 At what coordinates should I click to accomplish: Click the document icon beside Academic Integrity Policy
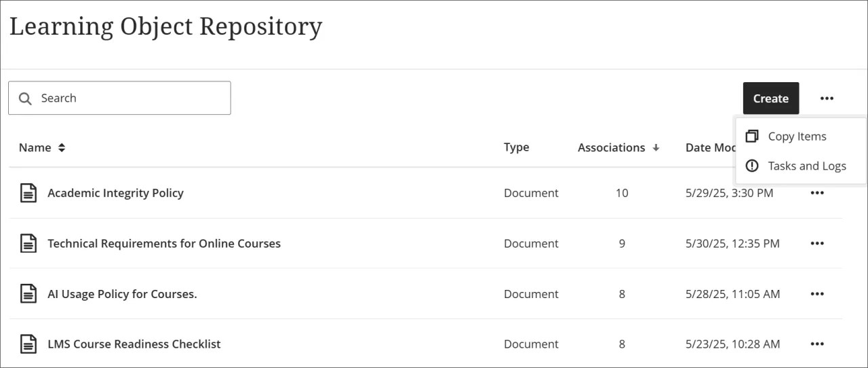pos(28,194)
